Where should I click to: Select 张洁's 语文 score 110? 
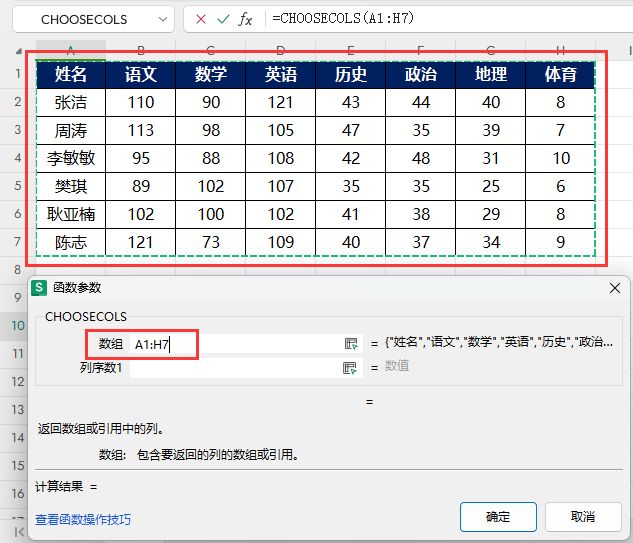140,103
